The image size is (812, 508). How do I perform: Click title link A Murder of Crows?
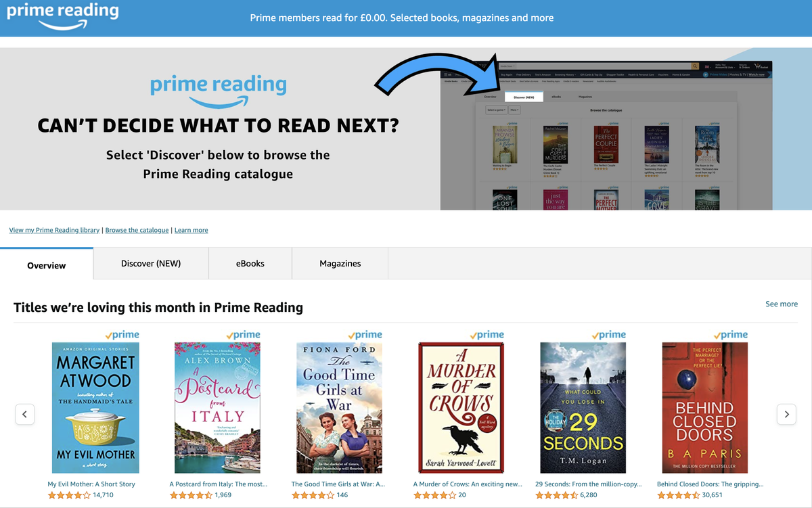click(468, 484)
